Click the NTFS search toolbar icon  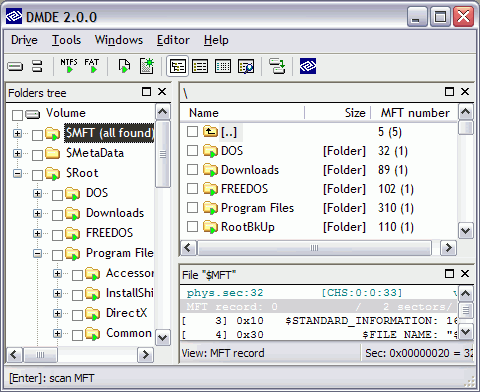point(69,66)
